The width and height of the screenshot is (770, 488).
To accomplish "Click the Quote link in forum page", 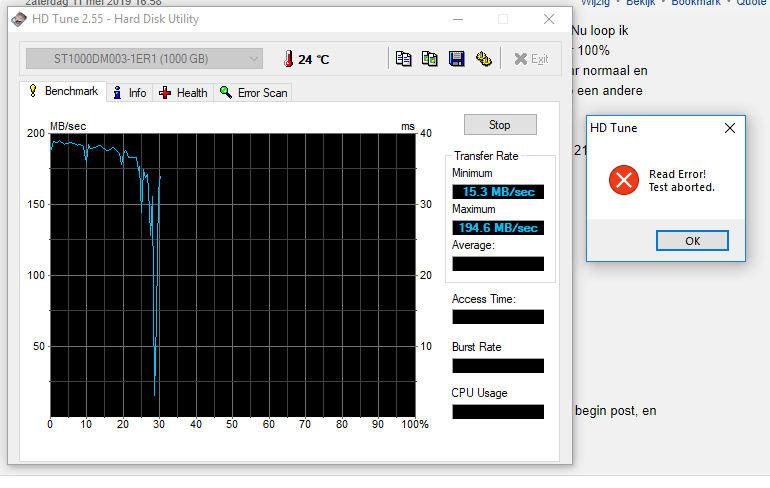I will pos(752,2).
